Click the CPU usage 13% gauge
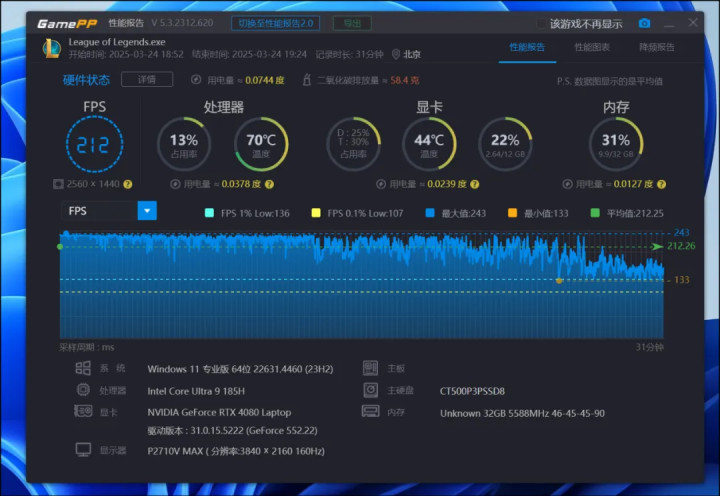Screen dimensions: 720x496 point(184,144)
